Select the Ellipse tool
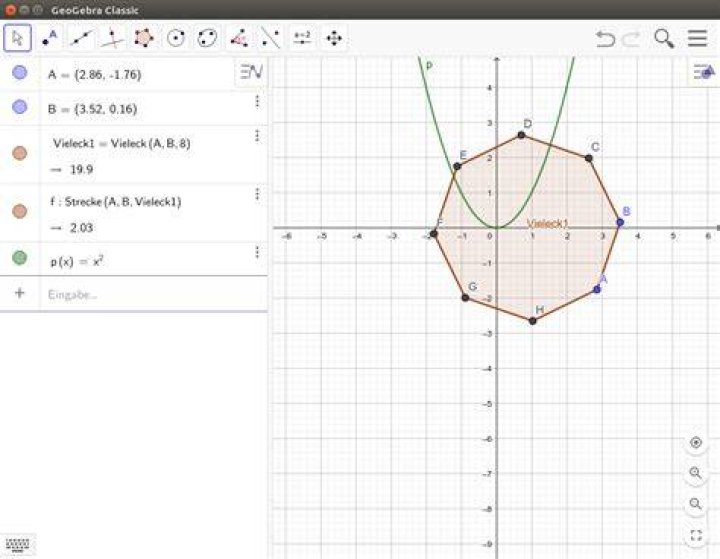Viewport: 720px width, 559px height. [207, 38]
